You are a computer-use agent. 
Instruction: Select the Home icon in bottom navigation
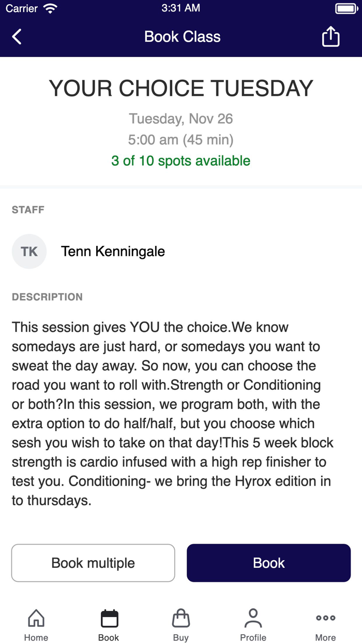coord(36,617)
